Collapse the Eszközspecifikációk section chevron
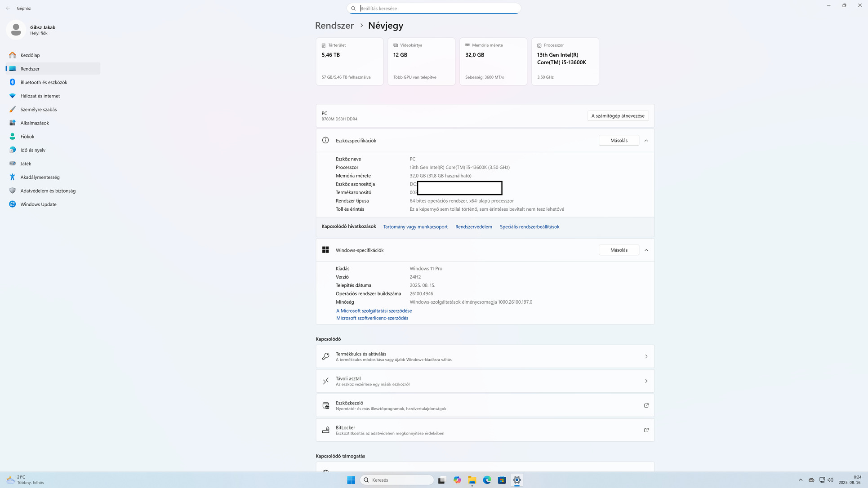 click(x=646, y=141)
